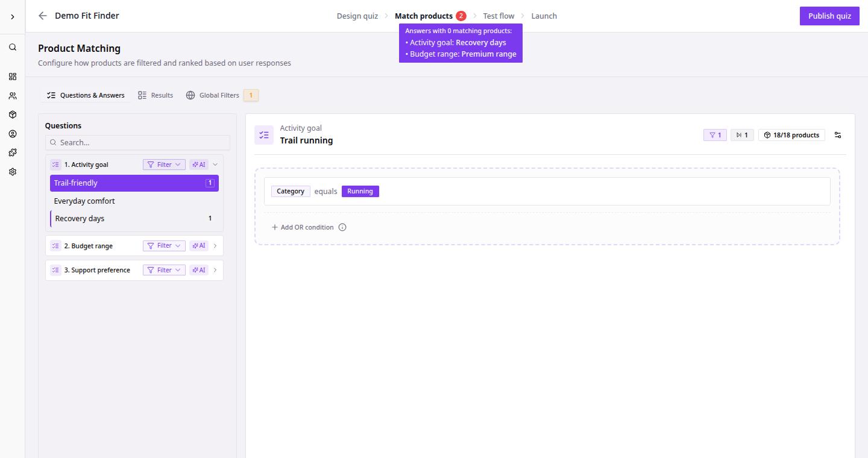
Task: Click the Trail running heading
Action: click(306, 140)
